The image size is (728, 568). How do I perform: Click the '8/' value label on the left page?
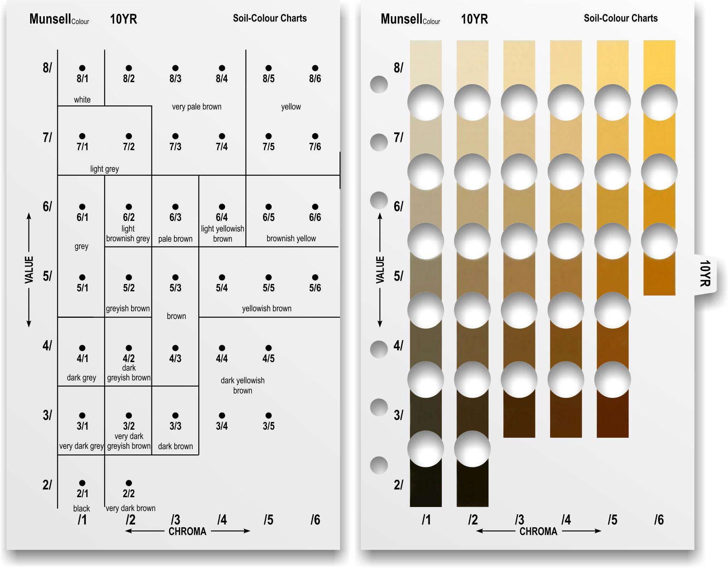click(48, 68)
